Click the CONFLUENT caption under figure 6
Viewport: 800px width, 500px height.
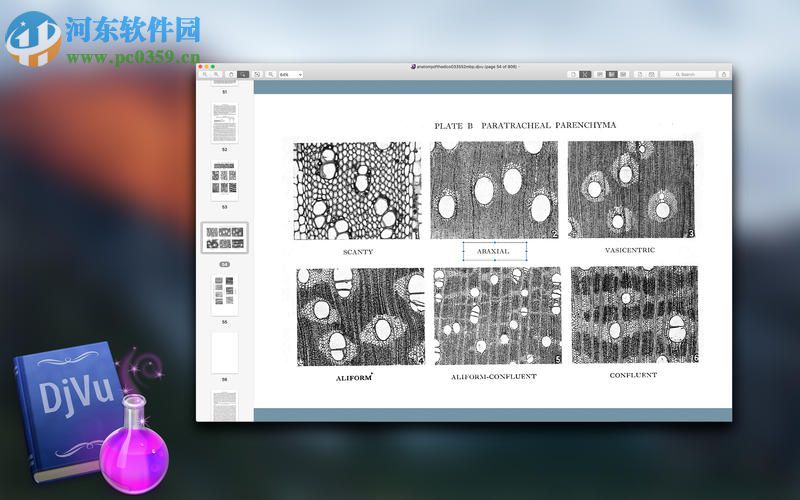pos(633,375)
